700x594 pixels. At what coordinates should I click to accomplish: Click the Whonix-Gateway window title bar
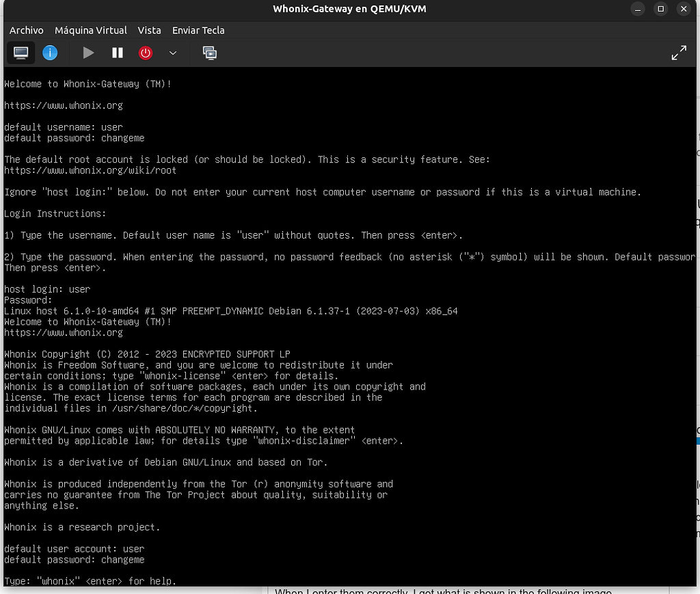[349, 9]
